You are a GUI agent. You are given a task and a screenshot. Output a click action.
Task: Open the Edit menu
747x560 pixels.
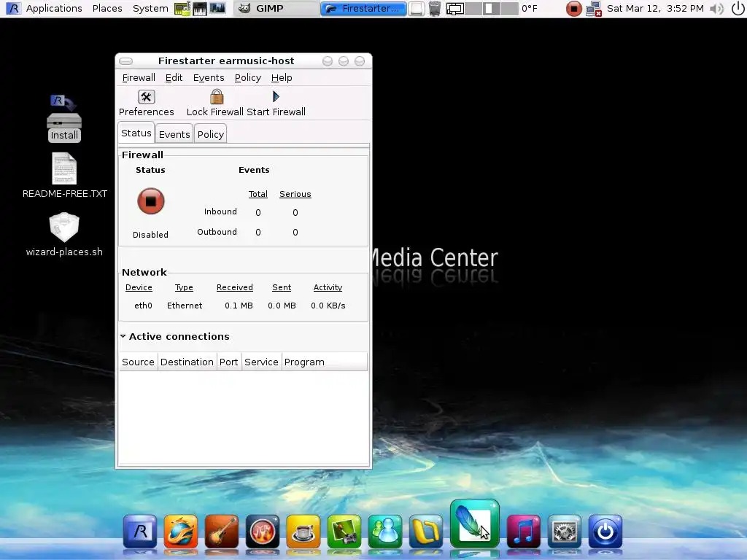[x=174, y=77]
